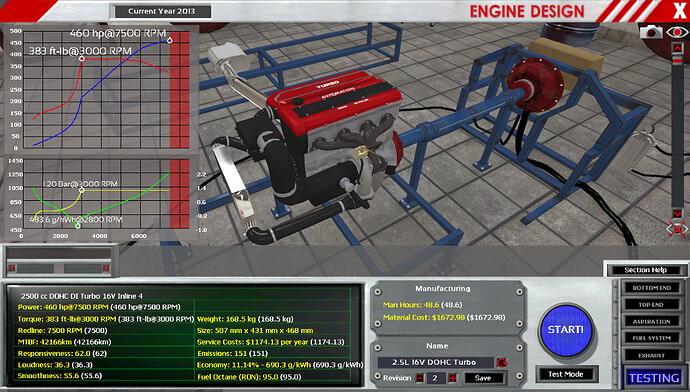Toggle the eye visibility icon

pos(677,32)
